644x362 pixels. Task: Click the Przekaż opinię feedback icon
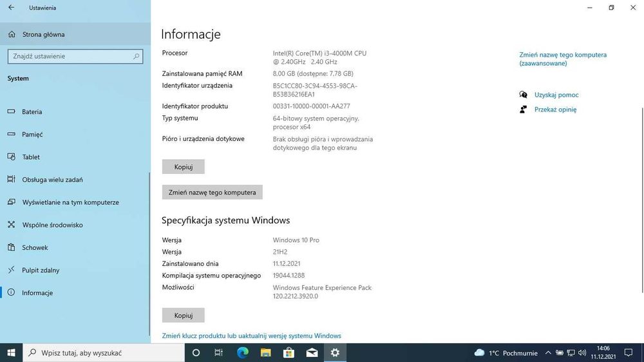[x=523, y=110]
